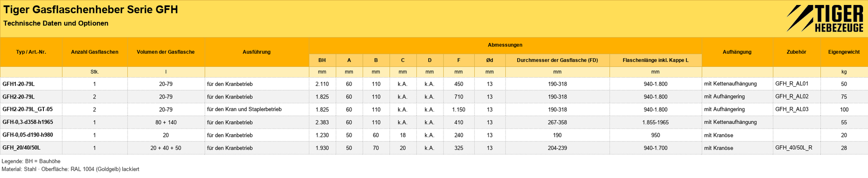This screenshot has height=178, width=868.
Task: Click the GFH-0,3-d358-h1965 row label
Action: point(28,122)
